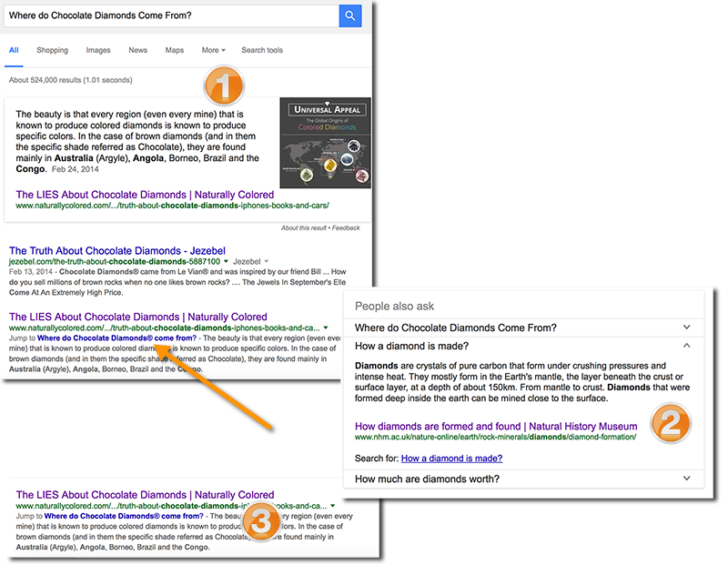The width and height of the screenshot is (728, 575).
Task: Focus the search query input field
Action: 171,15
